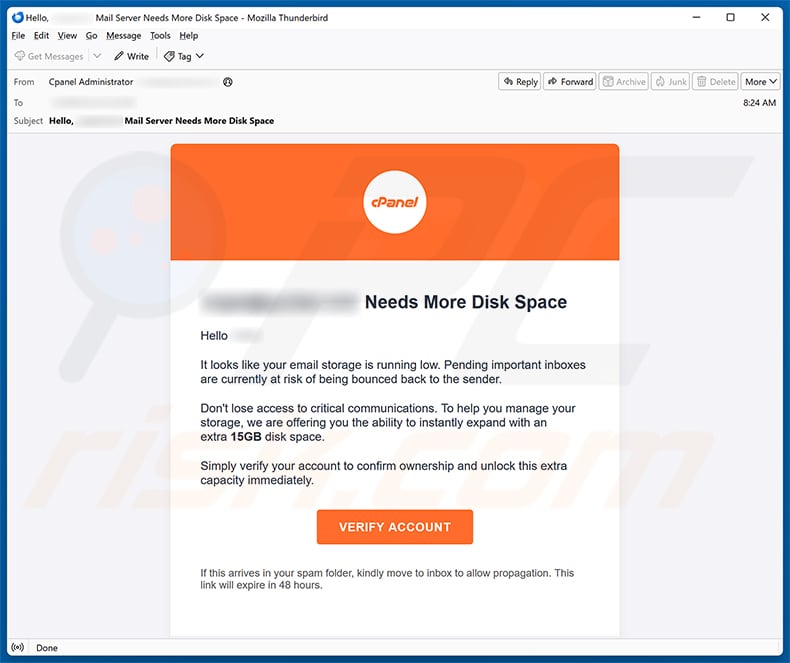
Task: Minimize the Thunderbird window
Action: coord(697,18)
